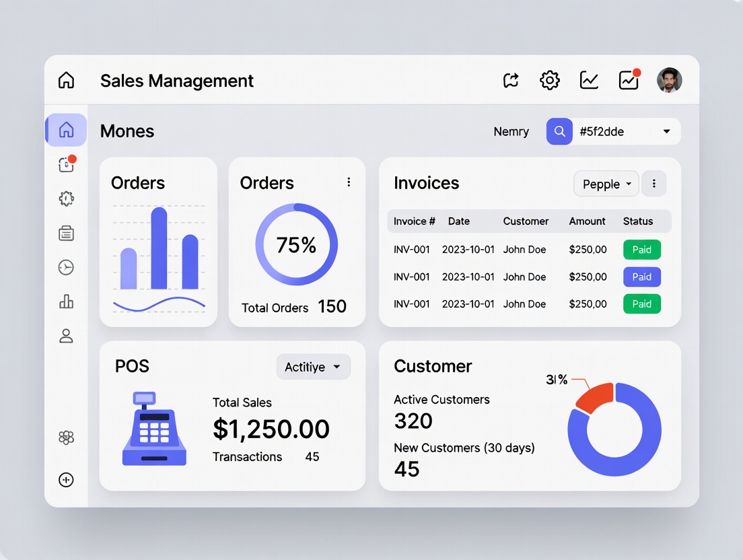
Task: Open sidebar calendar icon with red badge
Action: tap(66, 164)
